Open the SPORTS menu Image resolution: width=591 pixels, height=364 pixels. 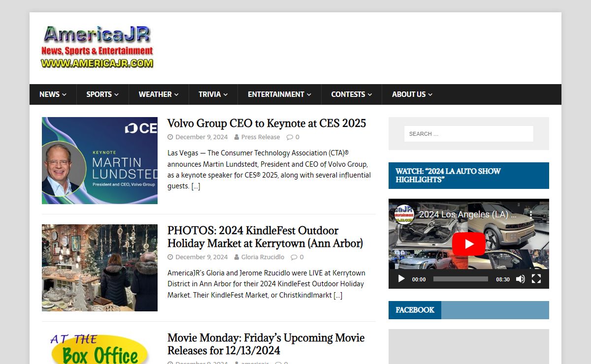[x=102, y=94]
